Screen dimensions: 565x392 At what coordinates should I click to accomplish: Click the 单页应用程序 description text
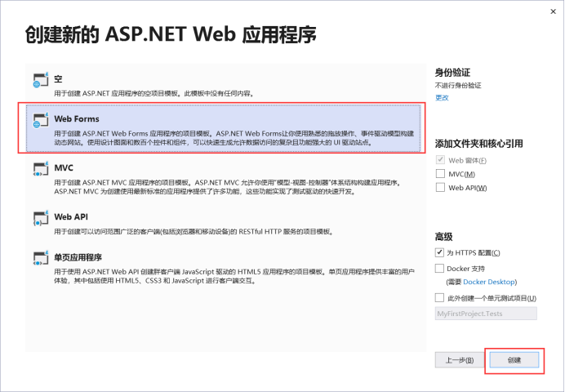[234, 276]
